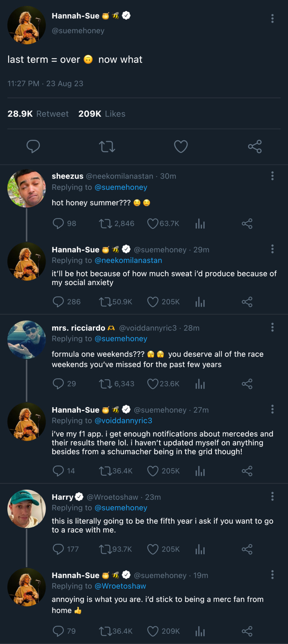Share mrs. ricciardo's formula one reply
288x644 pixels.
pyautogui.click(x=247, y=384)
